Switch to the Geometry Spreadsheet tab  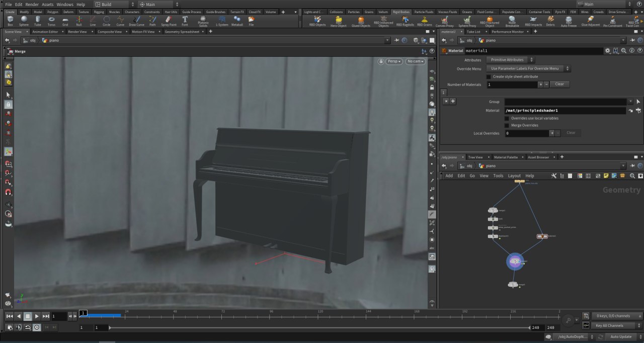[182, 32]
